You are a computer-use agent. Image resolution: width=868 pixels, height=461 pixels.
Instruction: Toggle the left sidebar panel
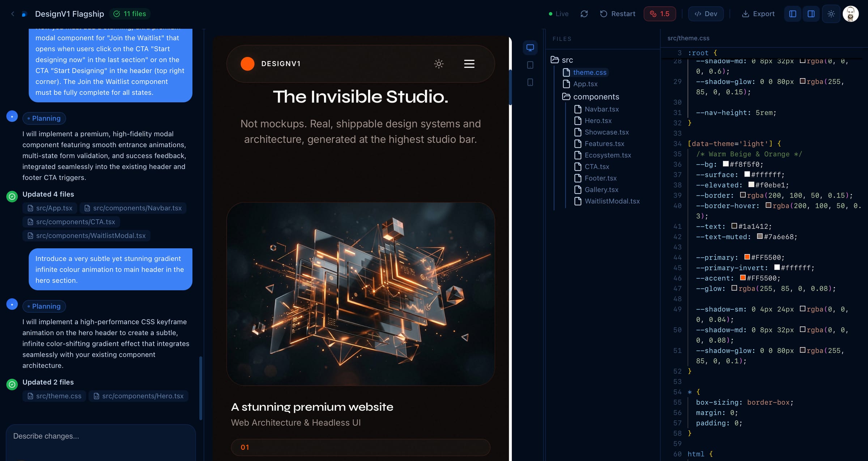tap(793, 14)
